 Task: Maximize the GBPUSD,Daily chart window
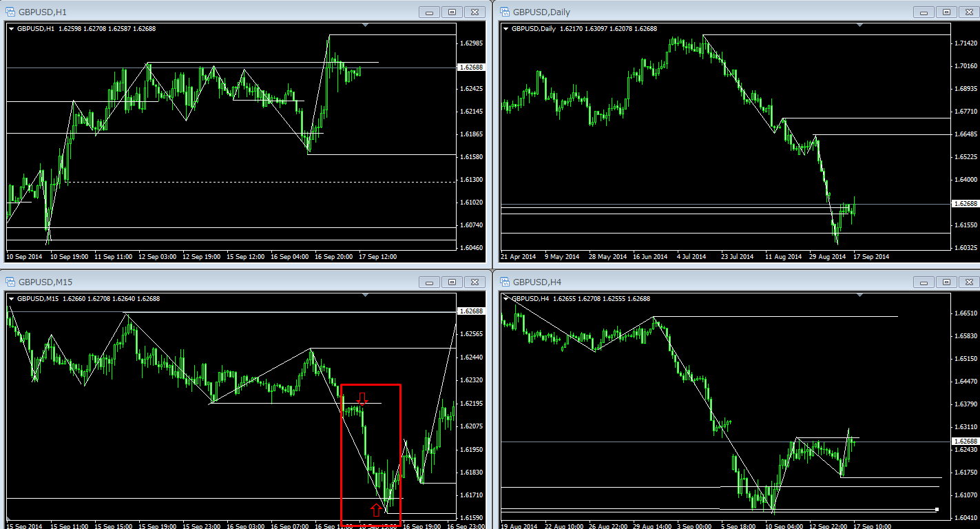(946, 12)
